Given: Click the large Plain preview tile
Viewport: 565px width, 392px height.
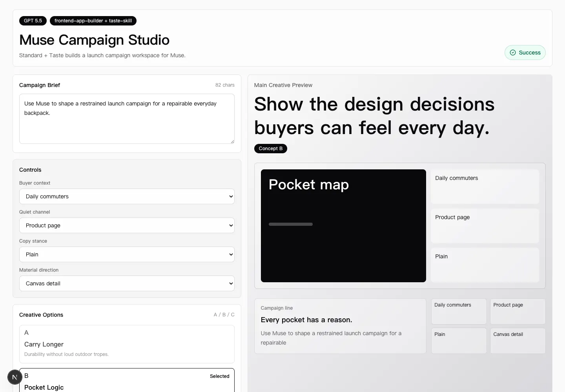Looking at the screenshot, I should pyautogui.click(x=485, y=265).
